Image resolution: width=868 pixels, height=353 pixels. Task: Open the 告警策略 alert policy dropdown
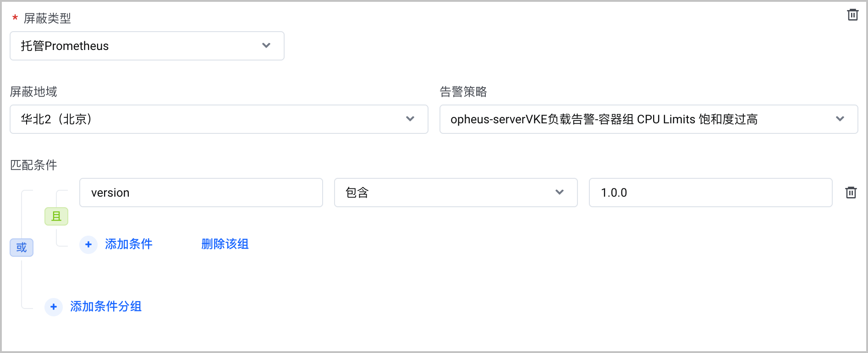tap(648, 119)
